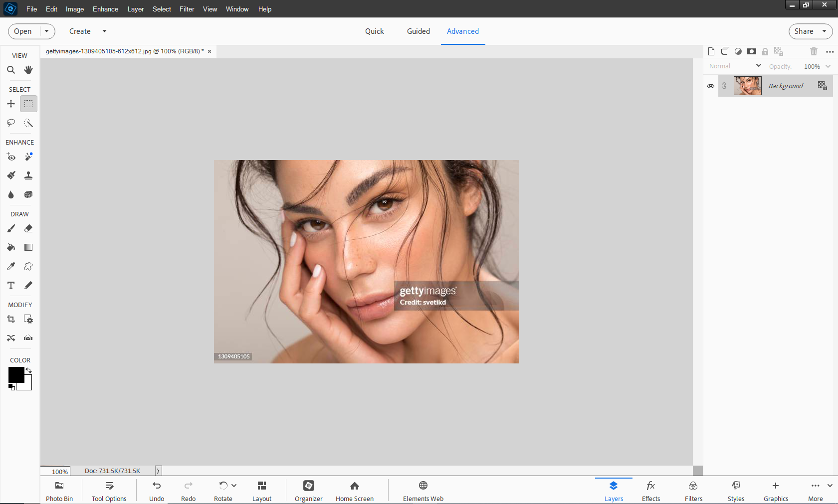
Task: Switch to the Guided tab
Action: point(418,31)
